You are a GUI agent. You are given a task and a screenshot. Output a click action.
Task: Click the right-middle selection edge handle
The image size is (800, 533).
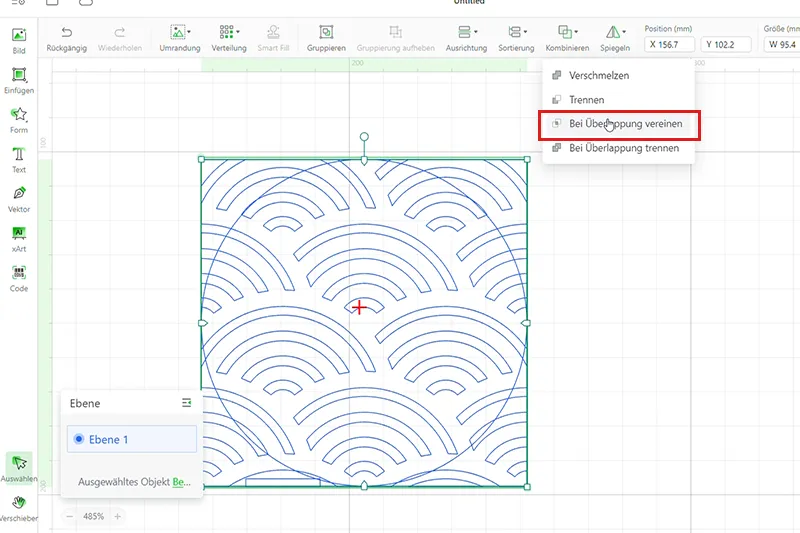coord(527,323)
